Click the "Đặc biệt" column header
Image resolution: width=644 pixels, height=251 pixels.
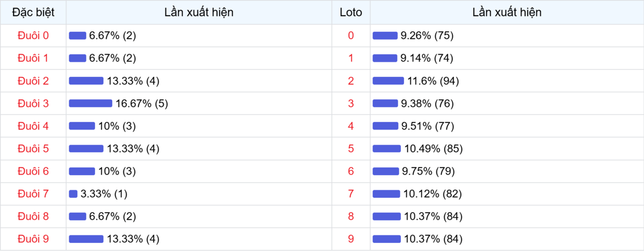33,12
